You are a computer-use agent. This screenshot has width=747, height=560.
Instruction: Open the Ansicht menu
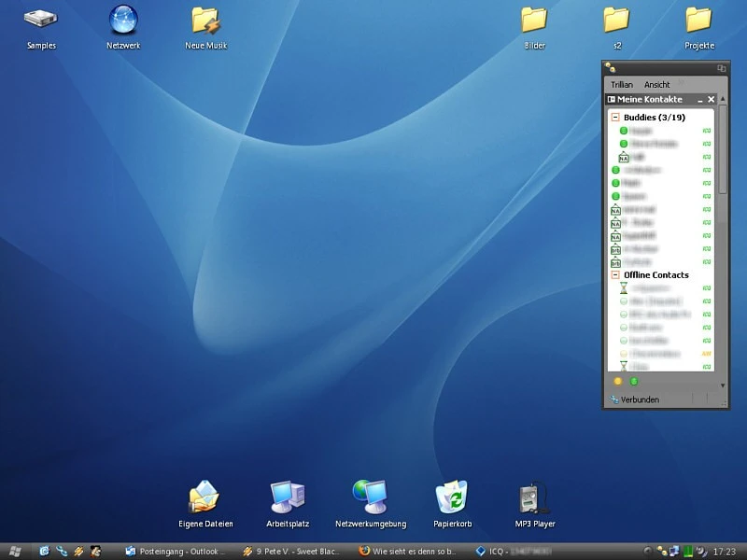(x=656, y=84)
